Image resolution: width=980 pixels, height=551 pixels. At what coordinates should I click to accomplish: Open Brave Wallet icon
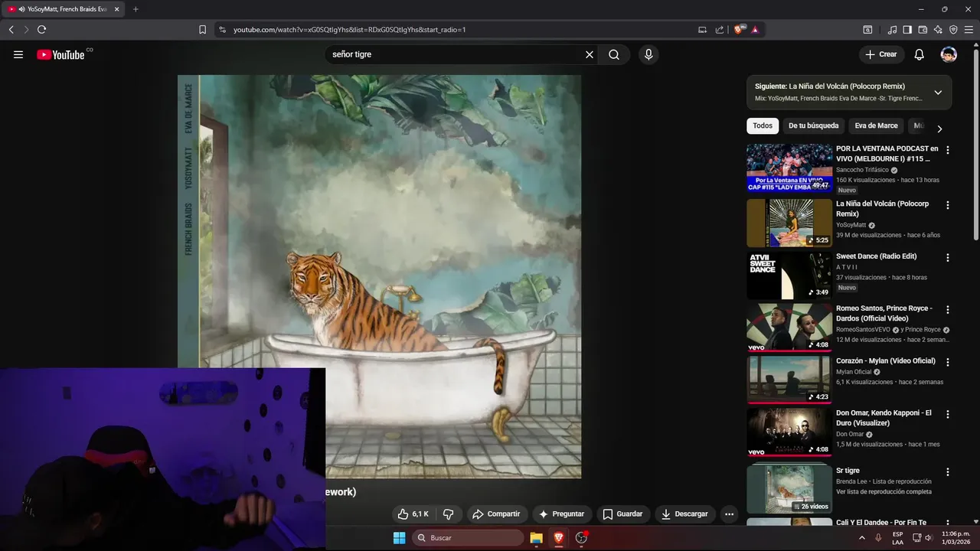click(923, 29)
